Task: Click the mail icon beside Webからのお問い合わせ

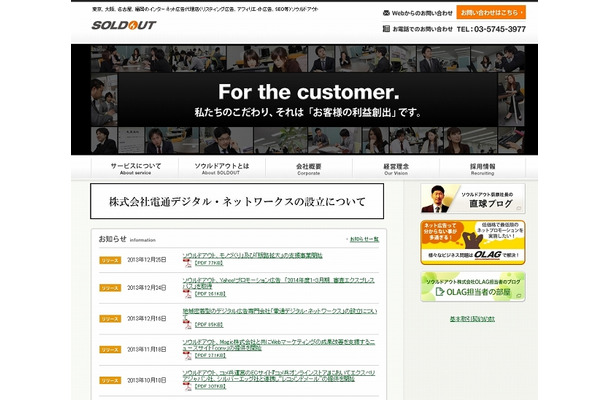Action: pos(386,13)
